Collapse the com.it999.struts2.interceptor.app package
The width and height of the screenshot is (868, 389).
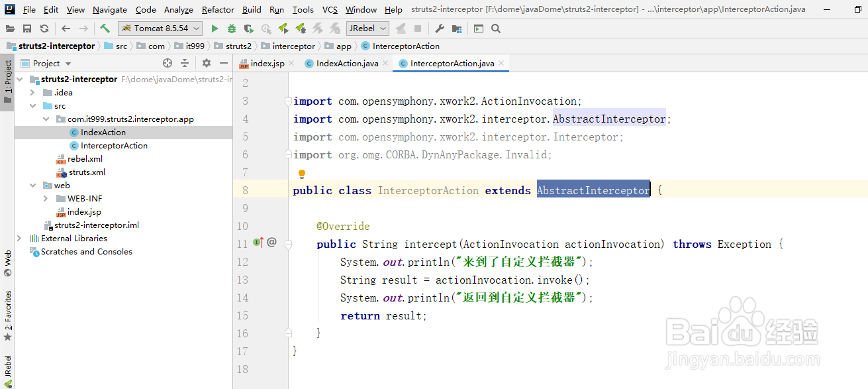(x=46, y=119)
